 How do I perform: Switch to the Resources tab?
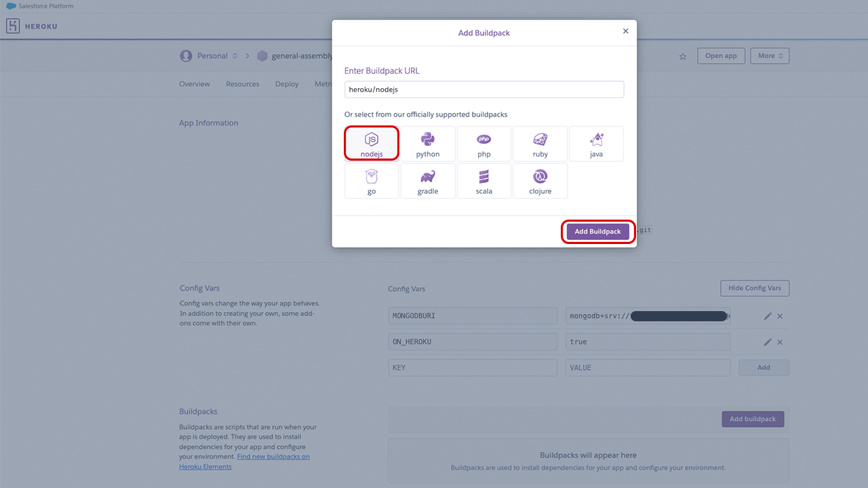[x=243, y=84]
